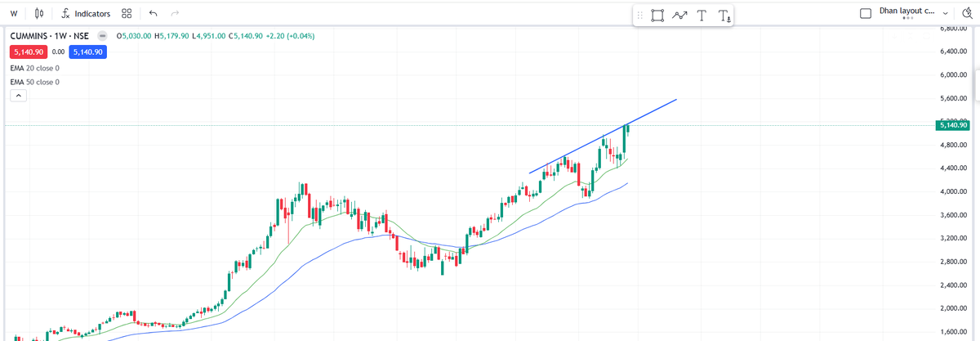Toggle the layout checkbox beside Dhan layout

tap(866, 13)
